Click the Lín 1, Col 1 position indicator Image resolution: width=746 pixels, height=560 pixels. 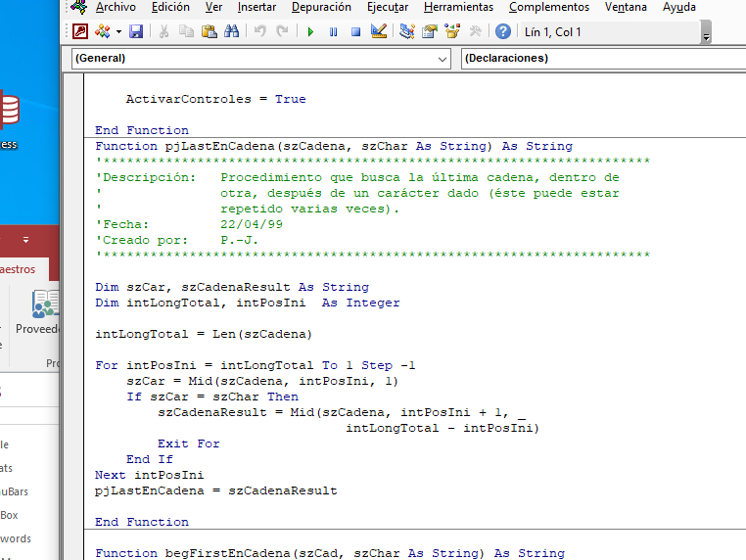[x=552, y=32]
